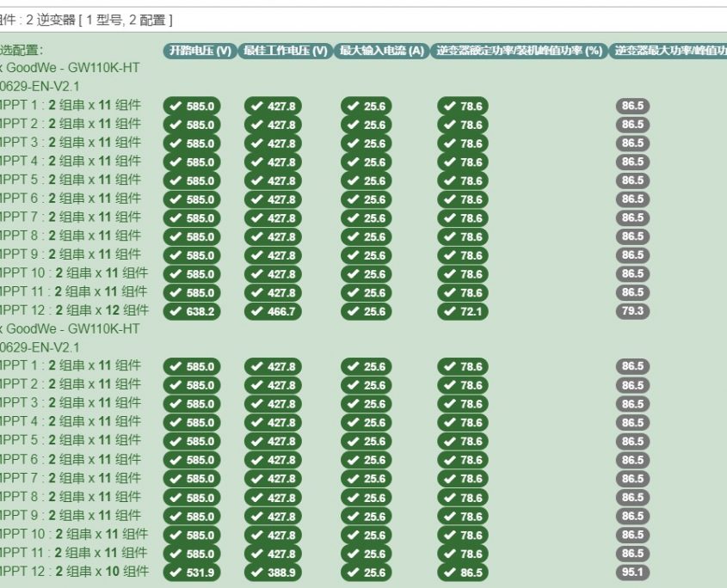The image size is (727, 588).
Task: Click grey 86.5 badge in first inverter's MPPT 2 row
Action: pos(633,125)
